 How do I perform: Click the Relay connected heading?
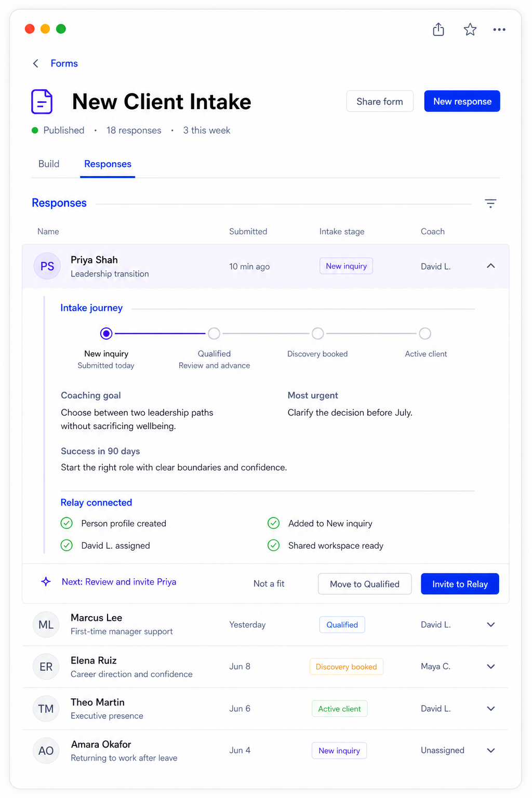tap(96, 502)
